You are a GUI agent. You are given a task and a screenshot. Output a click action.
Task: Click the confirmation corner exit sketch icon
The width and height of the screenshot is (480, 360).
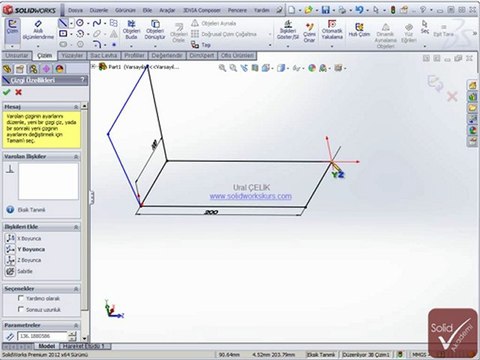click(x=435, y=83)
